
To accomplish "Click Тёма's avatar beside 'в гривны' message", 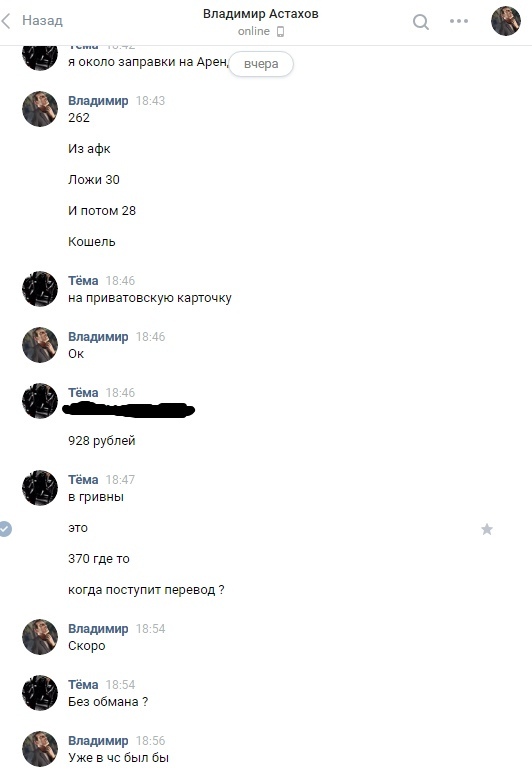I will point(40,488).
